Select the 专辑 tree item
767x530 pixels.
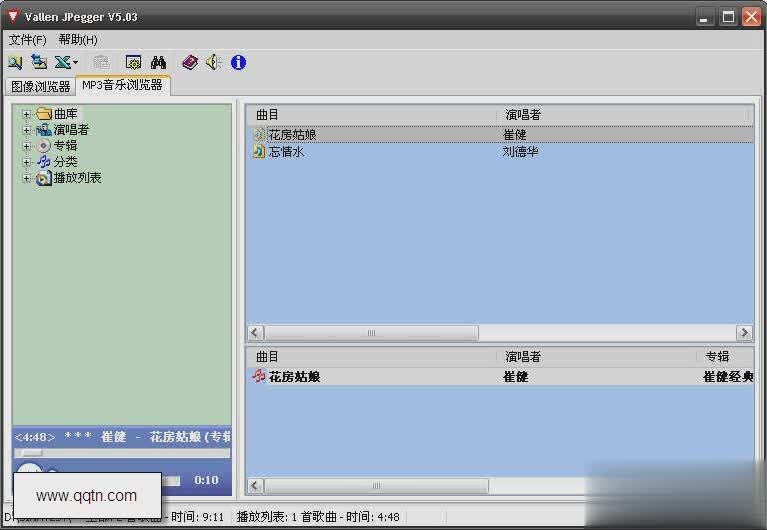pyautogui.click(x=66, y=145)
